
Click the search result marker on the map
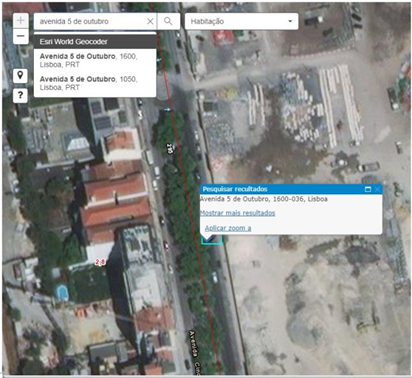tap(211, 239)
